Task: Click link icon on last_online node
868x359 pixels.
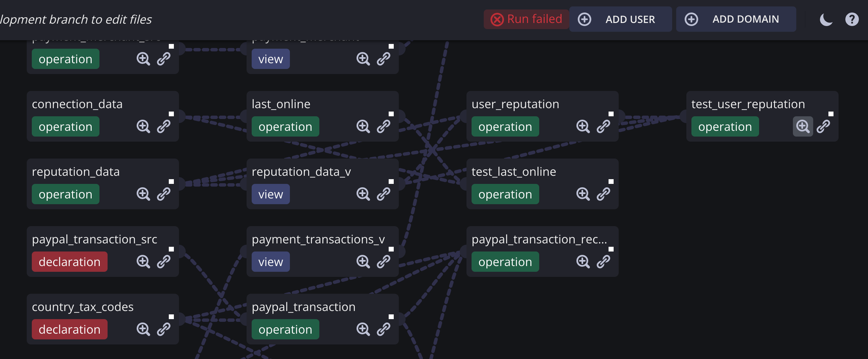Action: pos(383,126)
